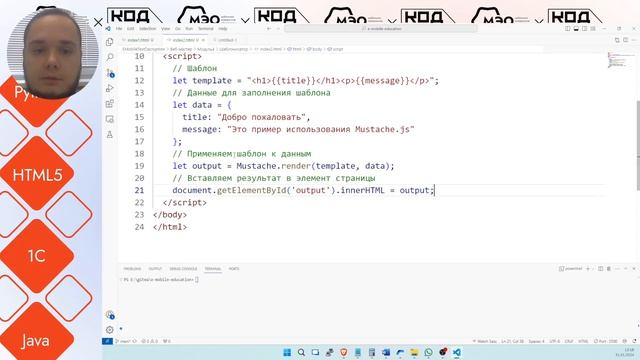Open the Testing flask view
The image size is (640, 360).
(110, 135)
